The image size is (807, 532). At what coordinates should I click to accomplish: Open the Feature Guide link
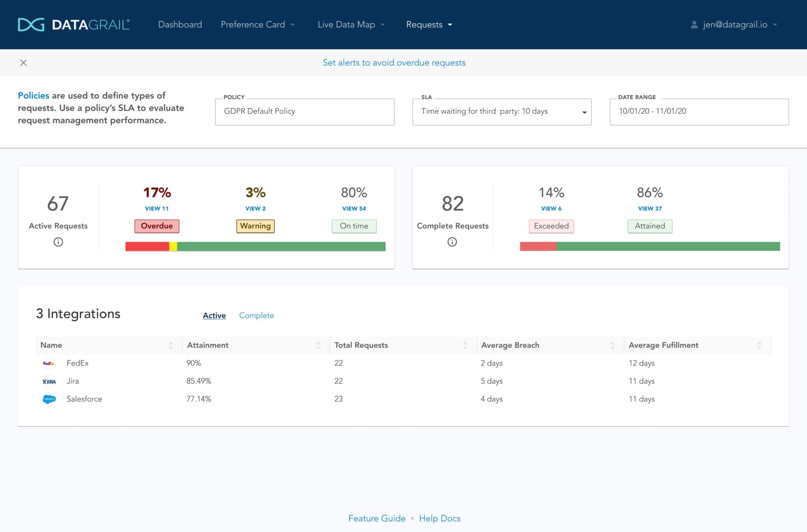click(x=376, y=518)
